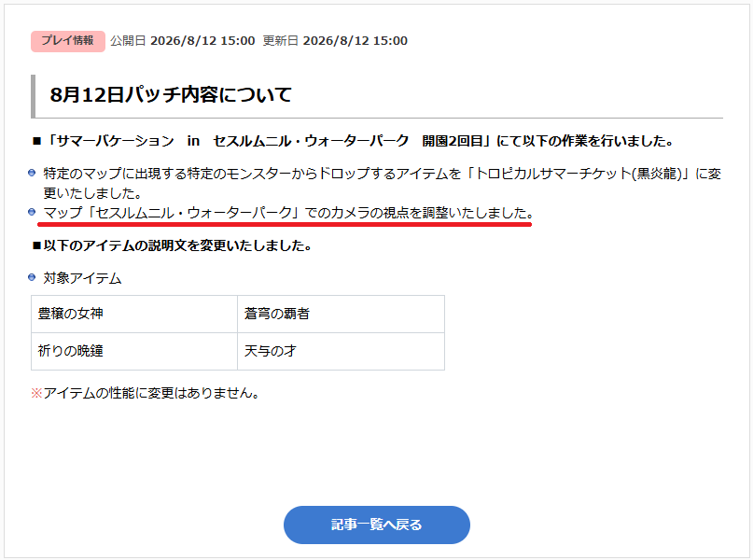Click the 8月12日パッチ内容について heading
This screenshot has height=560, width=753.
pos(171,94)
